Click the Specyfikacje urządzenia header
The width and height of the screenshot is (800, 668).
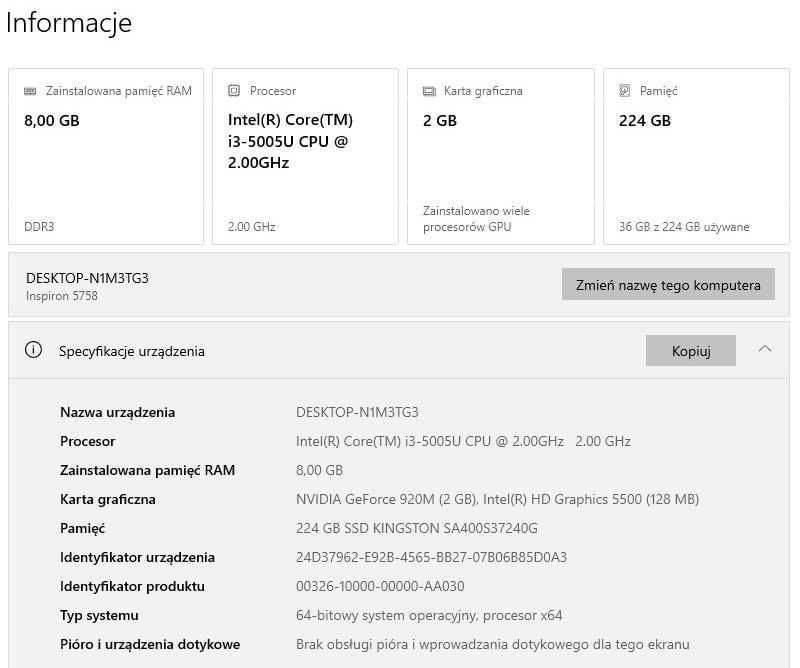132,351
